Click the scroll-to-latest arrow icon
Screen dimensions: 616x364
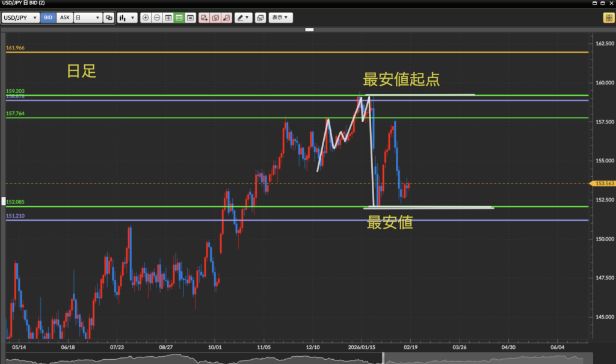coord(191,18)
